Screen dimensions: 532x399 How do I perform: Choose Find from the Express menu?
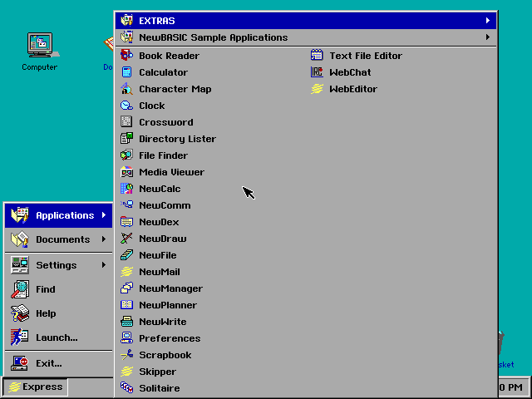58,289
